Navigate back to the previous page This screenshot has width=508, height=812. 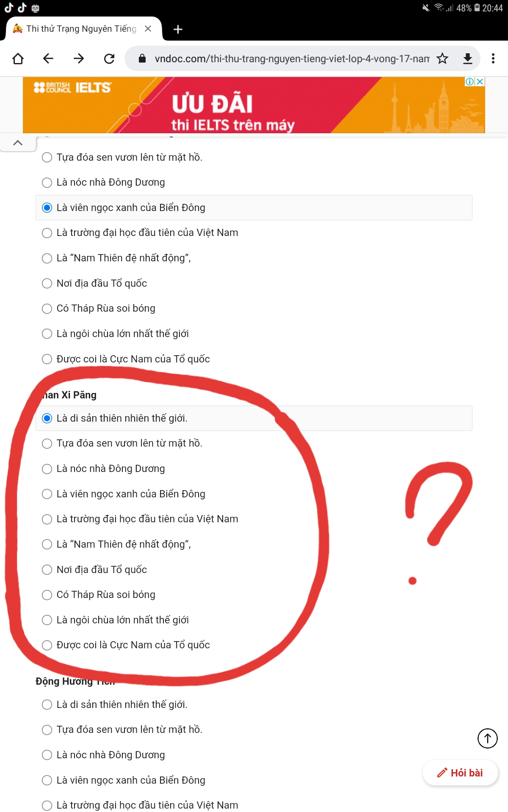tap(48, 58)
